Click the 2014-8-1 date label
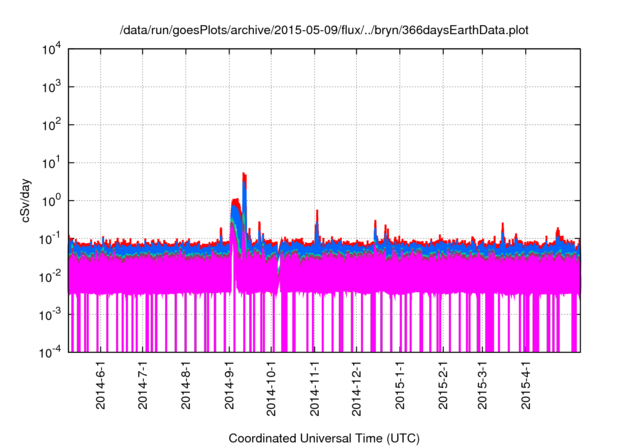Image resolution: width=640 pixels, height=448 pixels. (186, 385)
